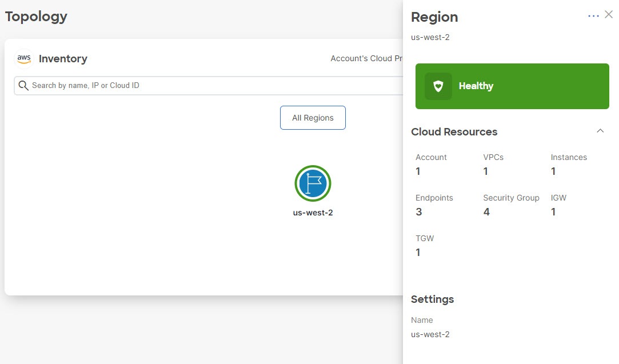Collapse the Cloud Resources section
Image resolution: width=619 pixels, height=364 pixels.
click(600, 131)
